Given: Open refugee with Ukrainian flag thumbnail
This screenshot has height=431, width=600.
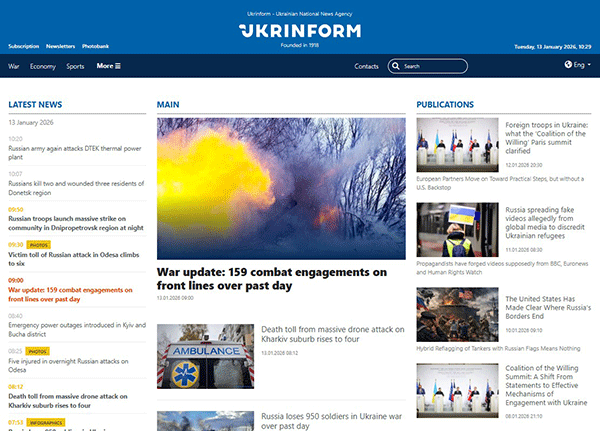Looking at the screenshot, I should point(458,230).
